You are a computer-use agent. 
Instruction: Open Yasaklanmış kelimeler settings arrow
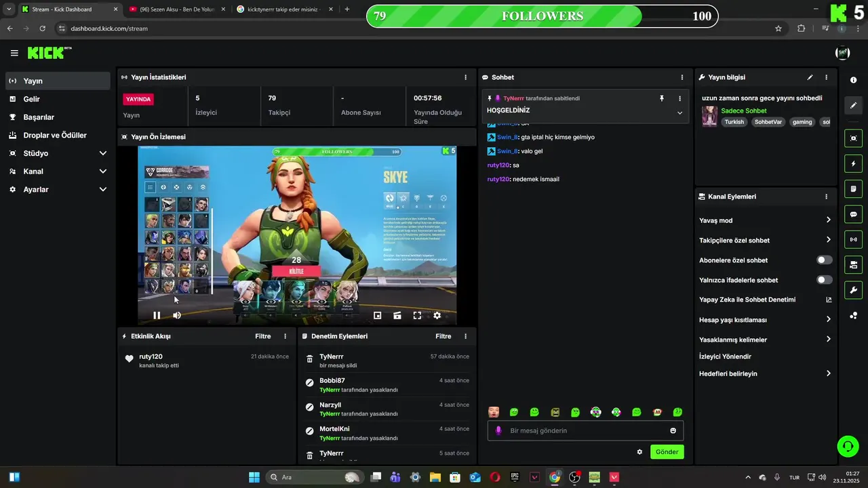point(828,339)
